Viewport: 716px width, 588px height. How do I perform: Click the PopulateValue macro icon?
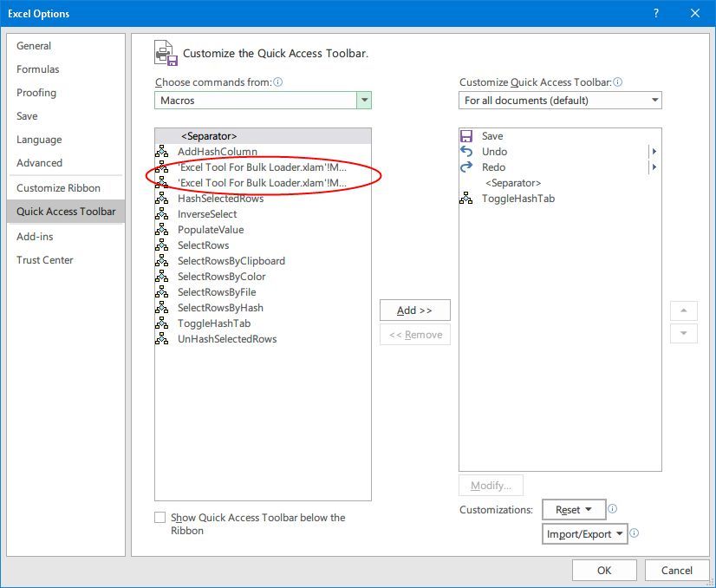coord(161,229)
